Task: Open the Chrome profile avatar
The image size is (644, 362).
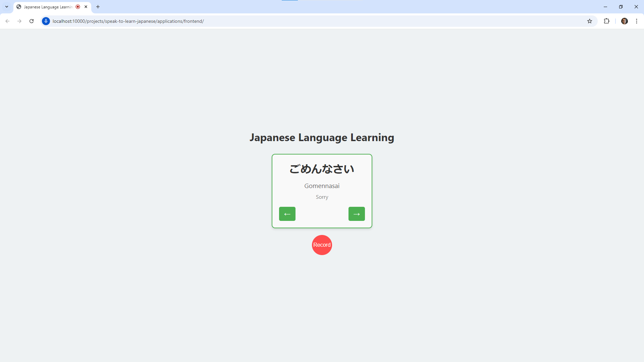Action: pyautogui.click(x=624, y=21)
